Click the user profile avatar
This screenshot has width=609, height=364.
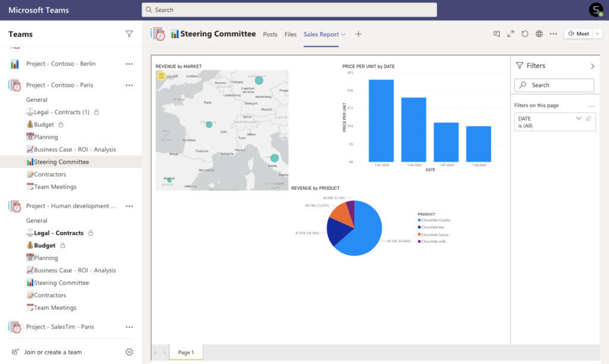(596, 10)
